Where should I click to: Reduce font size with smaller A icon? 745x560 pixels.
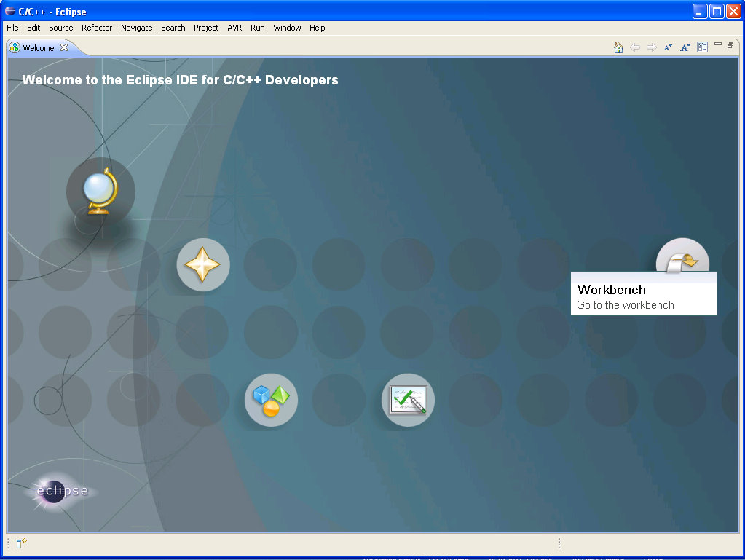pos(668,47)
